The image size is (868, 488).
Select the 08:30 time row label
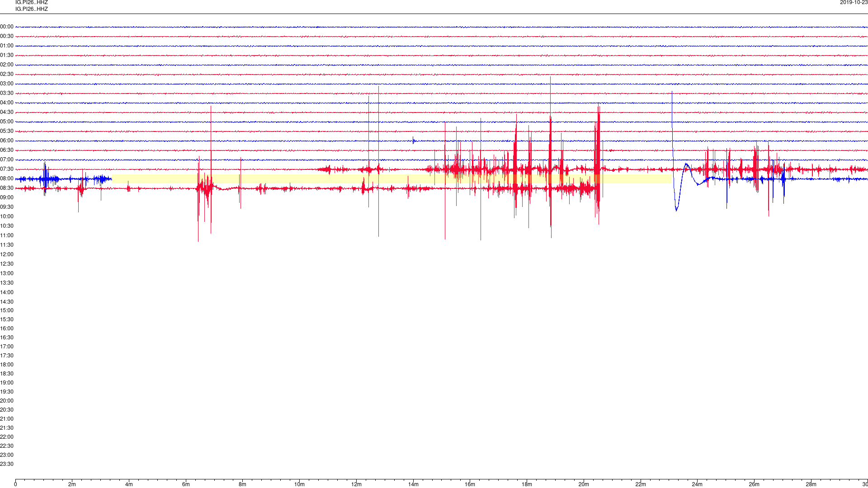[7, 188]
